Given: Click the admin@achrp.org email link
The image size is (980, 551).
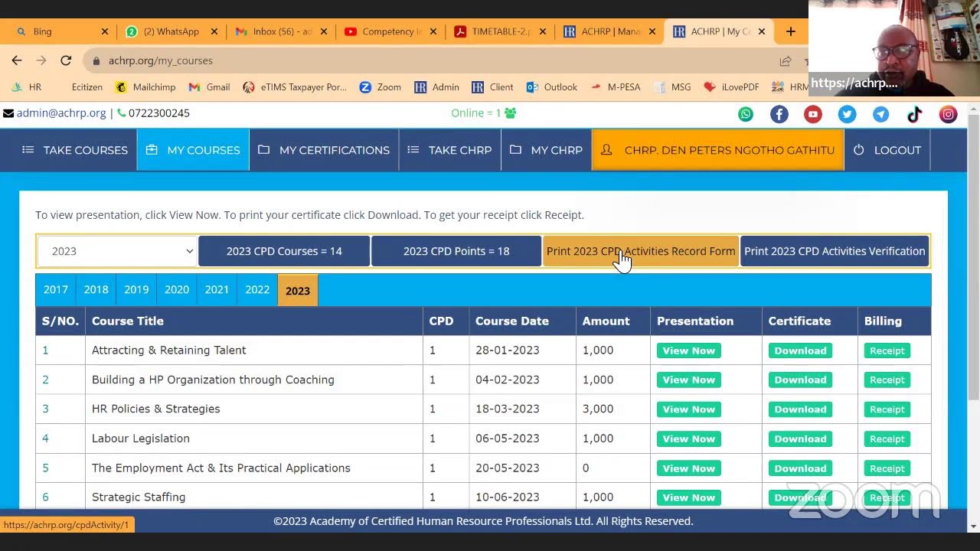Looking at the screenshot, I should (61, 112).
